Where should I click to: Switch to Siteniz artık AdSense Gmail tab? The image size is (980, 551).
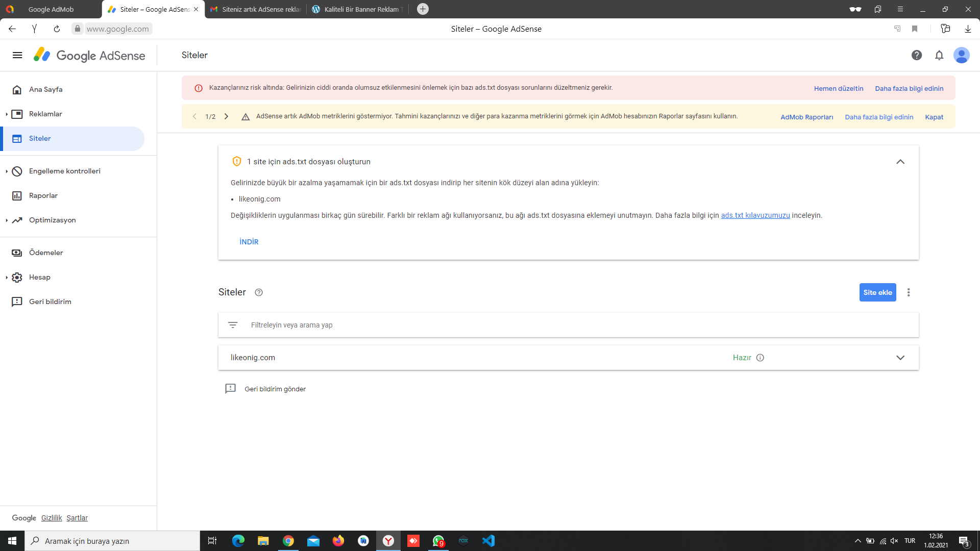tap(255, 9)
